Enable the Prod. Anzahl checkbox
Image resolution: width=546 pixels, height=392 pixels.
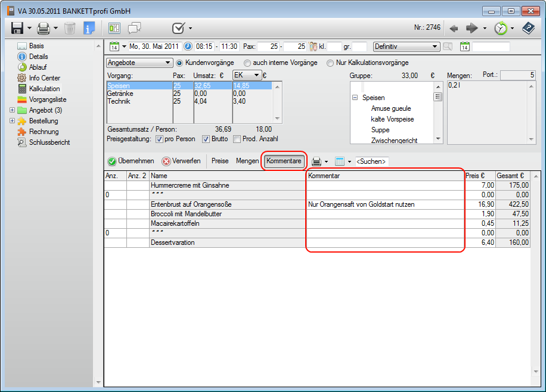(x=237, y=139)
